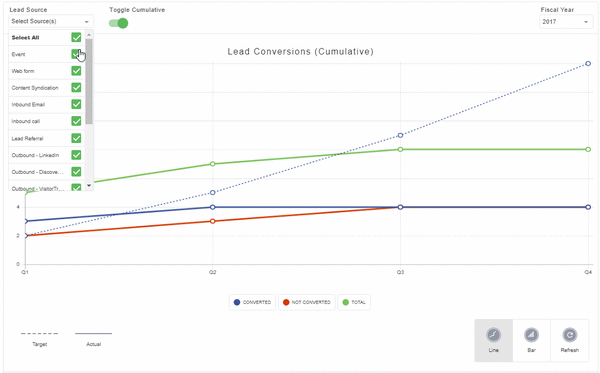Screen dimensions: 600x373
Task: Click the source list scroll-down arrow
Action: point(89,186)
